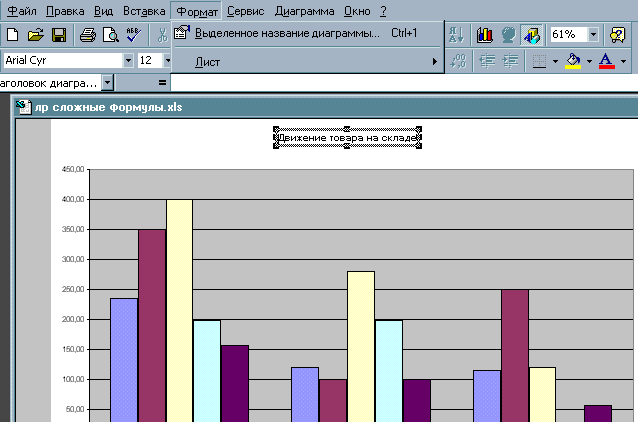638x422 pixels.
Task: Print using the printer icon
Action: click(87, 35)
